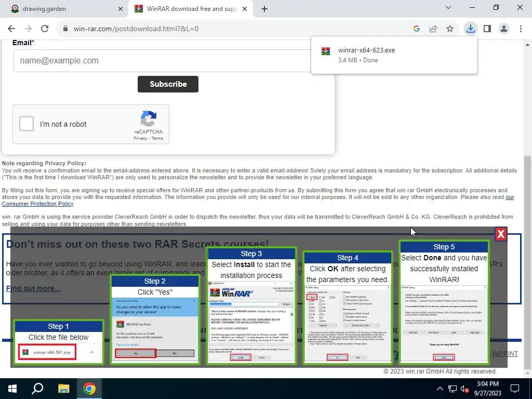Close the WinRAR download tab

245,9
